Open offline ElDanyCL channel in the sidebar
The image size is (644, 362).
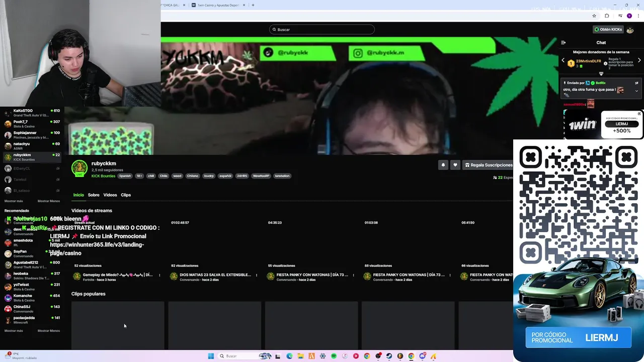point(32,168)
